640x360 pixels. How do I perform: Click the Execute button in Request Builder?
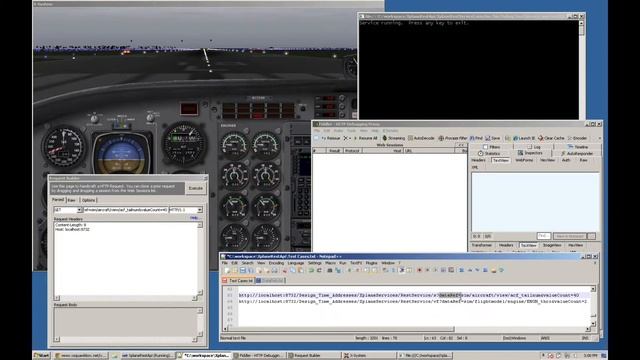196,188
